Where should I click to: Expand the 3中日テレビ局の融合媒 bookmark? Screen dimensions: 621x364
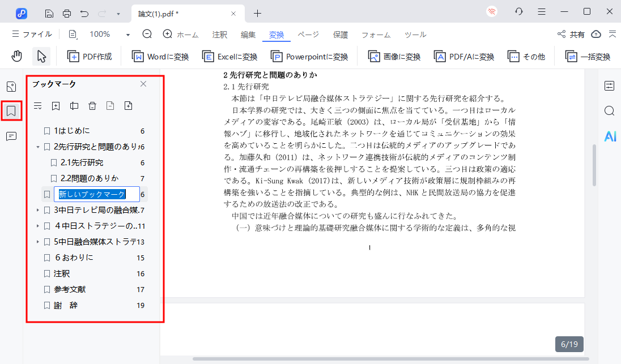click(x=37, y=209)
